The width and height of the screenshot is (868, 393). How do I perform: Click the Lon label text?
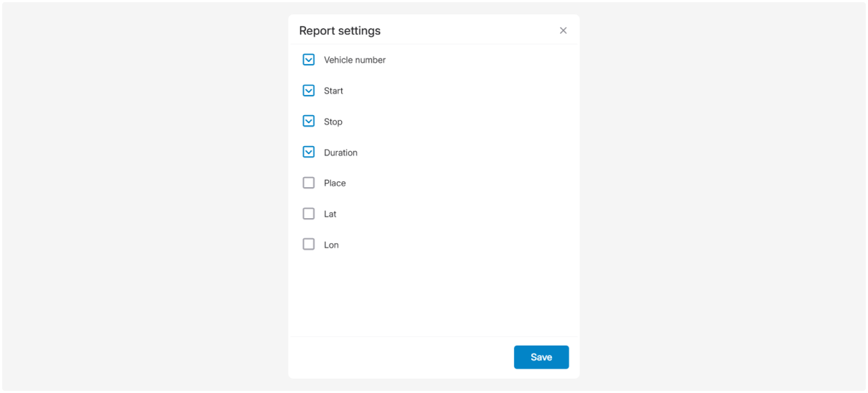click(x=331, y=245)
